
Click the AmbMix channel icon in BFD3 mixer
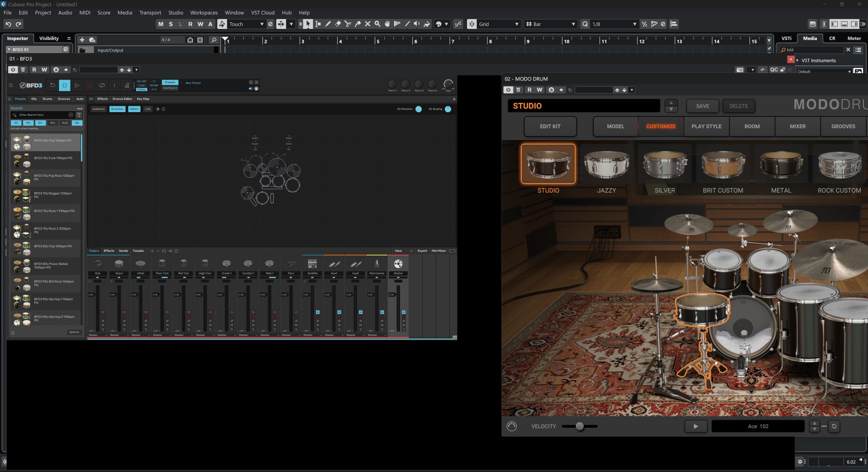point(312,263)
